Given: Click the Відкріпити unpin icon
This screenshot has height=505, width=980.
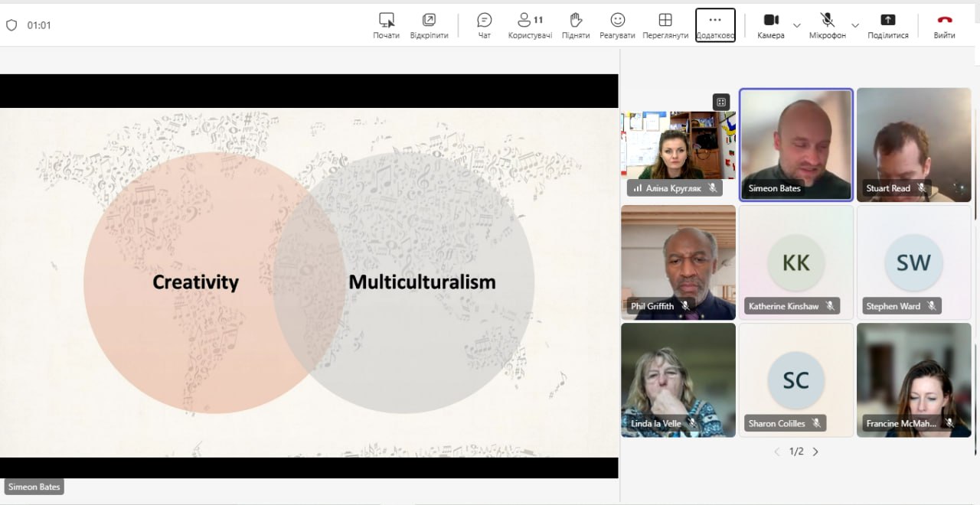Looking at the screenshot, I should pyautogui.click(x=429, y=21).
